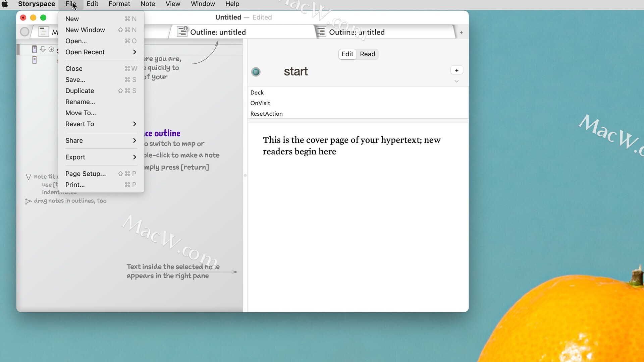Select the second Outline: untitled tab
The width and height of the screenshot is (644, 362).
coord(386,32)
